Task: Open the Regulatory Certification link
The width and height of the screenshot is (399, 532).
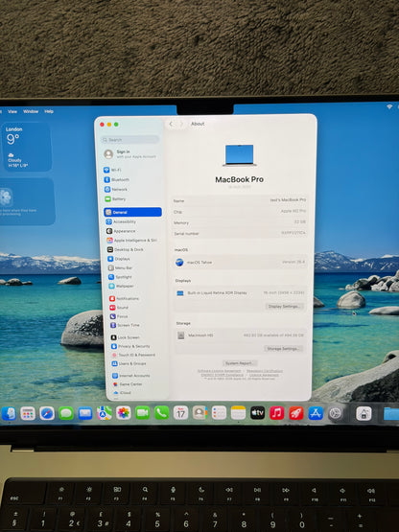Action: 265,371
